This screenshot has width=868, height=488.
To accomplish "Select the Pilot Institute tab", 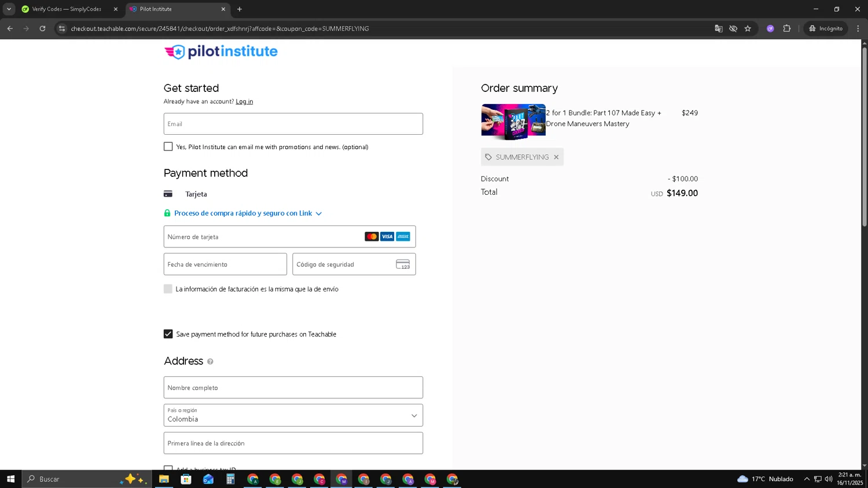I will 176,9.
